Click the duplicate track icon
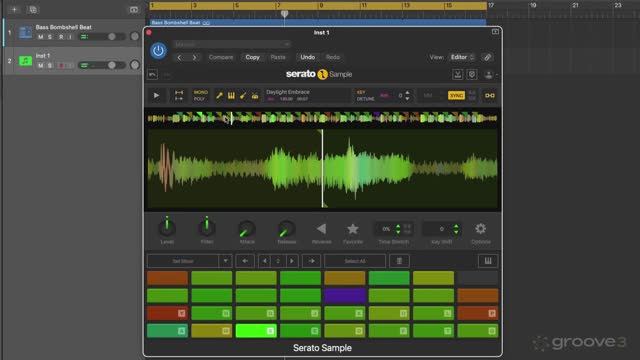The width and height of the screenshot is (640, 360). (x=33, y=9)
